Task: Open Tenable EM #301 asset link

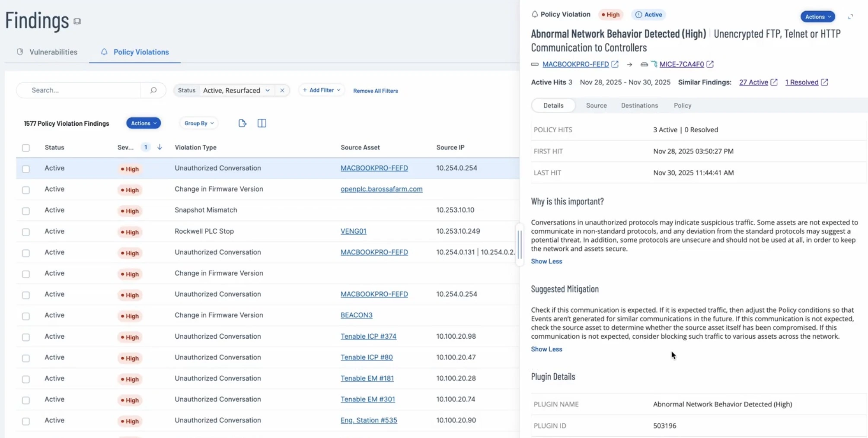Action: pos(367,399)
